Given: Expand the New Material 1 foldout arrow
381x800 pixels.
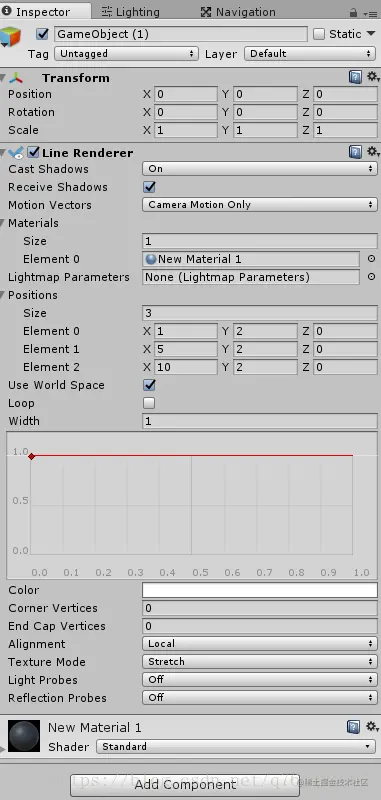Looking at the screenshot, I should 3,749.
